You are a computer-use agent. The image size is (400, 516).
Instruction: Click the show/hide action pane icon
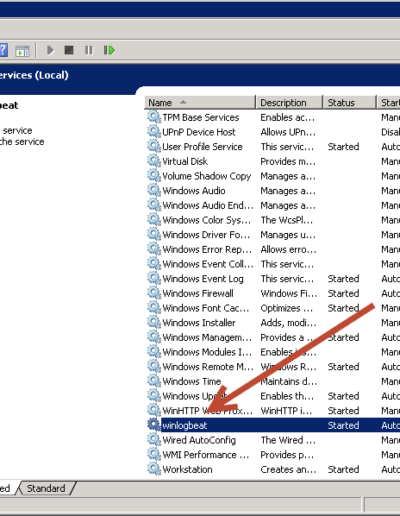[x=22, y=51]
